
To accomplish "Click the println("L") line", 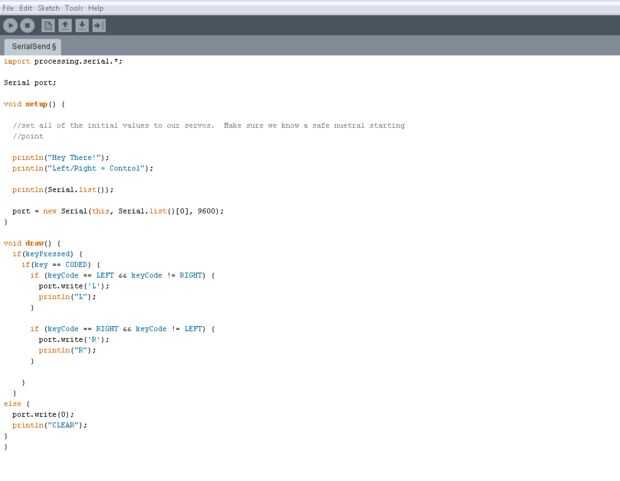I will pyautogui.click(x=67, y=296).
